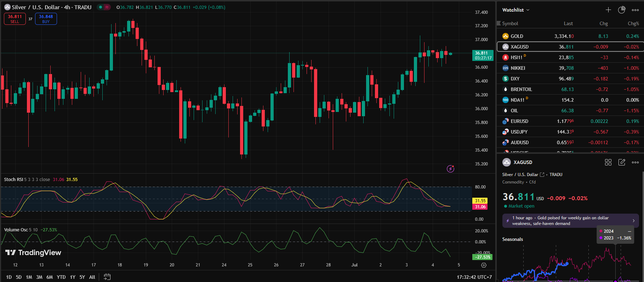Toggle the green market status dot indicator
644x282 pixels.
point(101,7)
